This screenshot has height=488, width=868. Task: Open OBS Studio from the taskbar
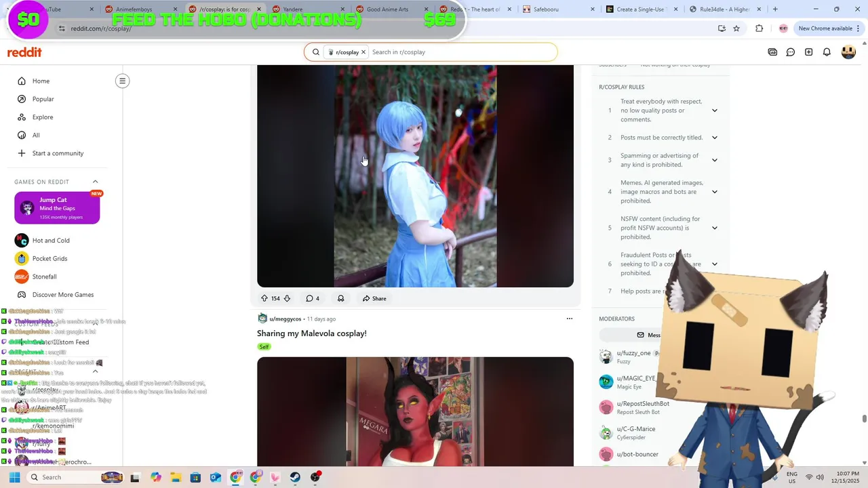tap(315, 477)
